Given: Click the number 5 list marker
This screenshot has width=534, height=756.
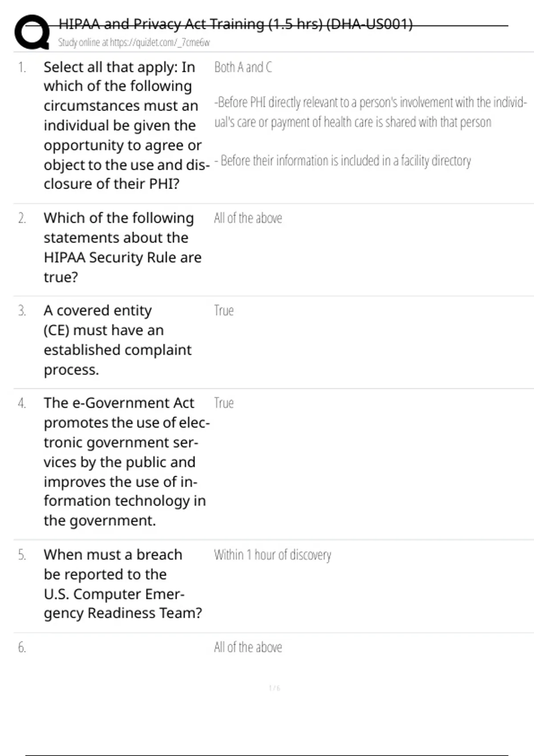Looking at the screenshot, I should pos(22,555).
